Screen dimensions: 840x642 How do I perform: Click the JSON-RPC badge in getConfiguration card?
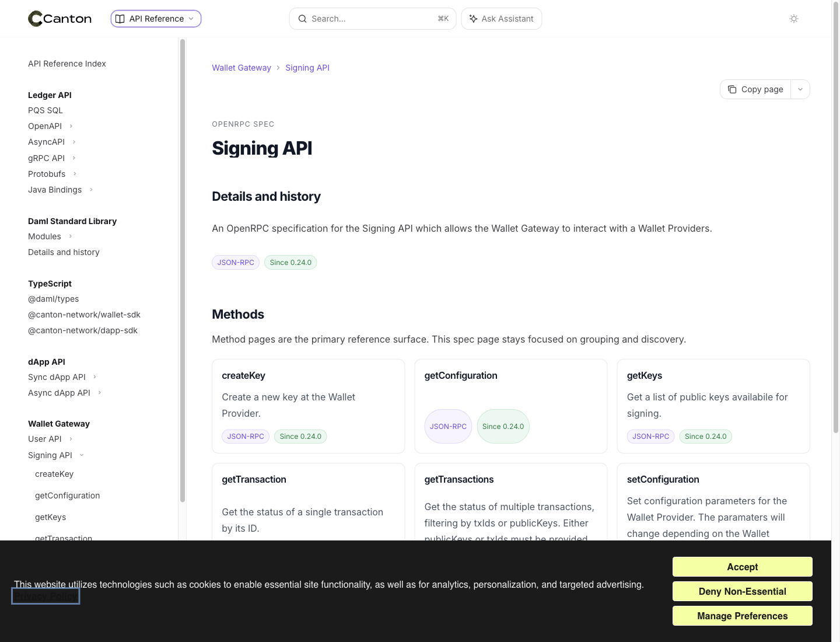448,427
